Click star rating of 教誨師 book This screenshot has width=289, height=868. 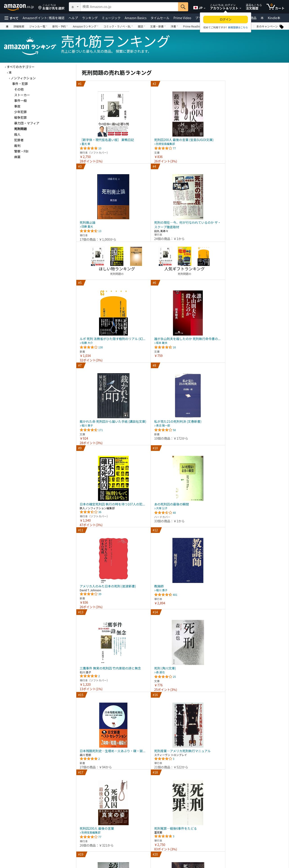click(x=163, y=595)
